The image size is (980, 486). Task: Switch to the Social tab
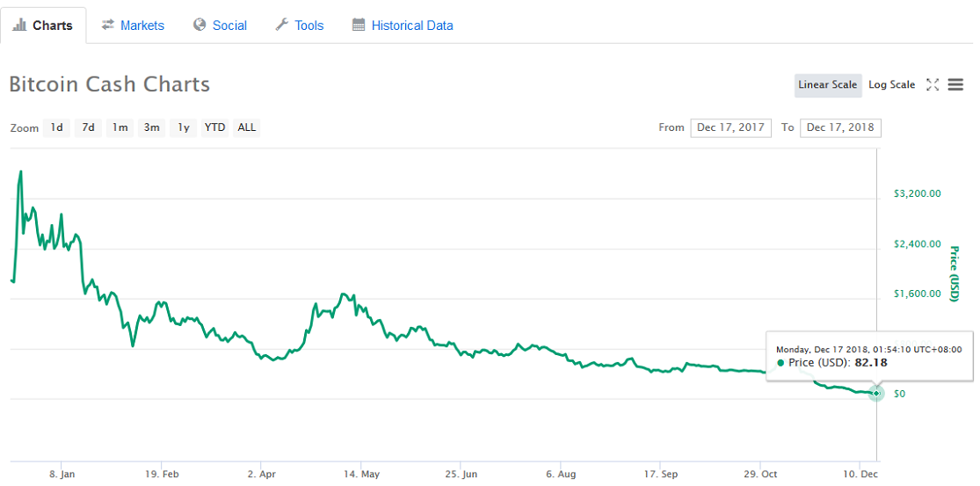pos(220,25)
